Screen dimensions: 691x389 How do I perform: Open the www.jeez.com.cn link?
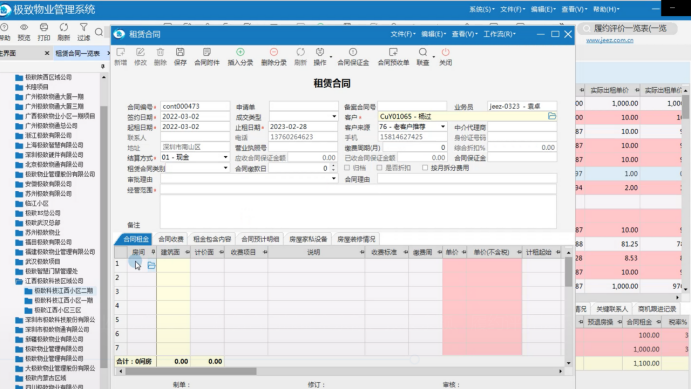pos(609,40)
